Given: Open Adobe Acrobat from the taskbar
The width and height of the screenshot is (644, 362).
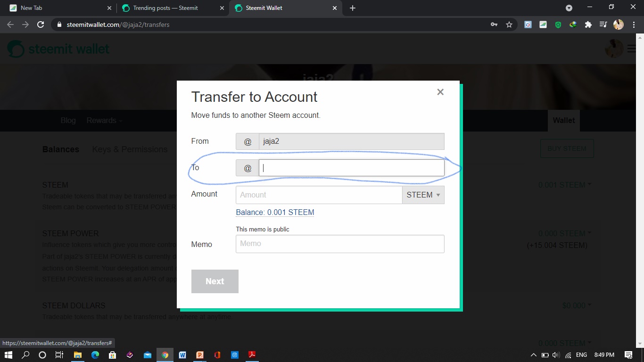Looking at the screenshot, I should (252, 354).
